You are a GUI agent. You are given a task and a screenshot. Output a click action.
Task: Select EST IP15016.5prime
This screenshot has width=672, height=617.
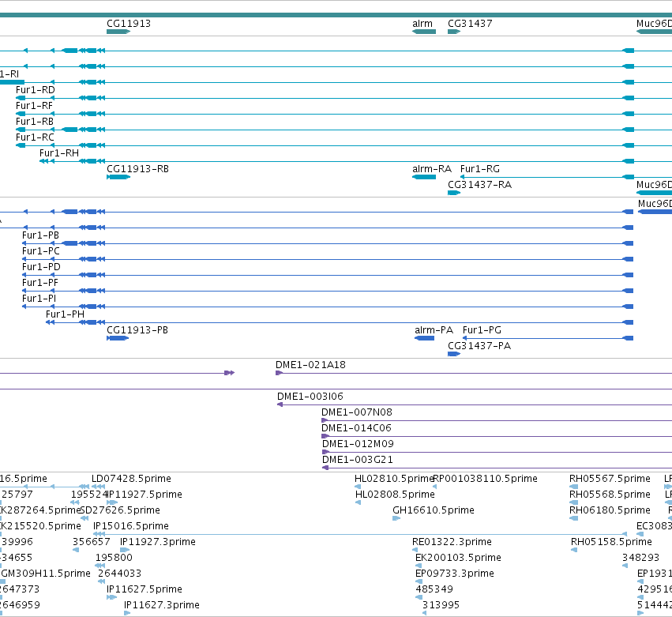131,526
